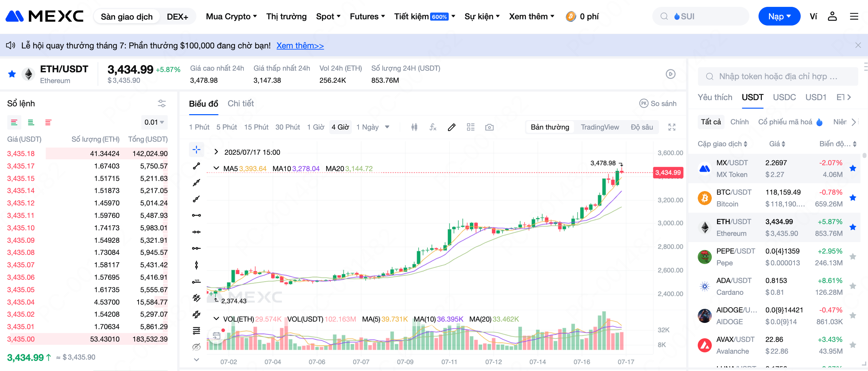Expand chart to fullscreen
Viewport: 868px width, 371px height.
(672, 127)
